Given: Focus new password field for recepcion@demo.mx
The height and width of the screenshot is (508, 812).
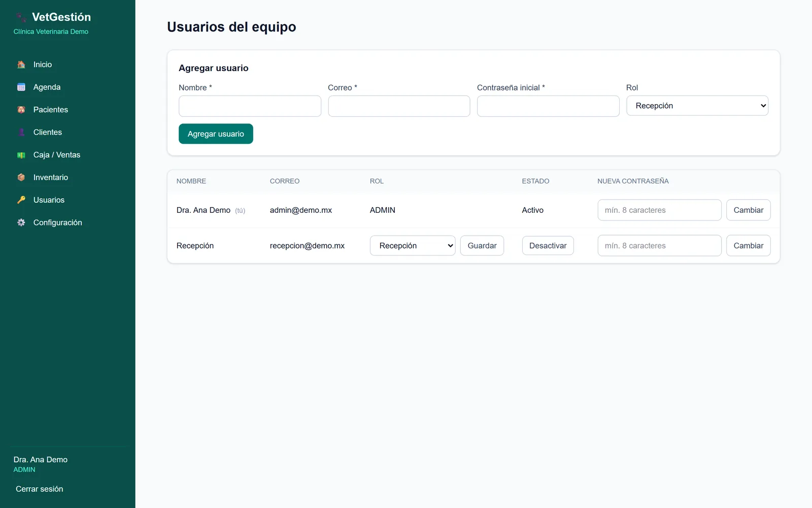Looking at the screenshot, I should click(659, 245).
